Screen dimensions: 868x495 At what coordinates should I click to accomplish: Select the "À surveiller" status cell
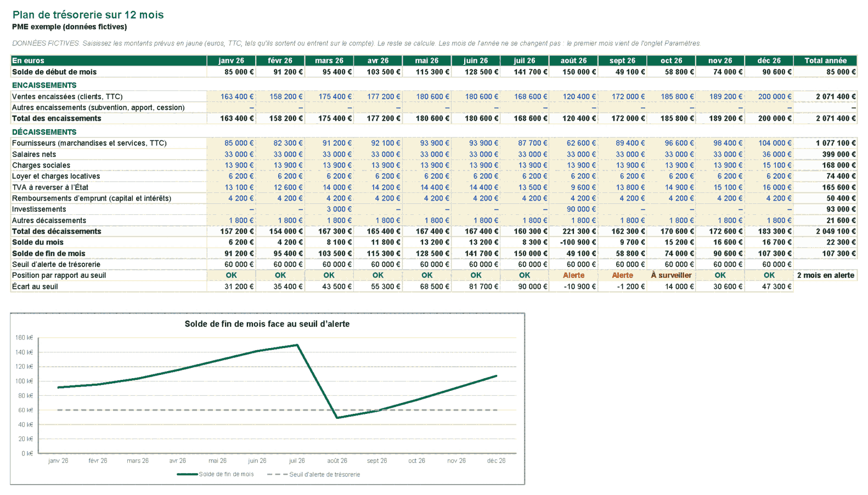coord(671,275)
